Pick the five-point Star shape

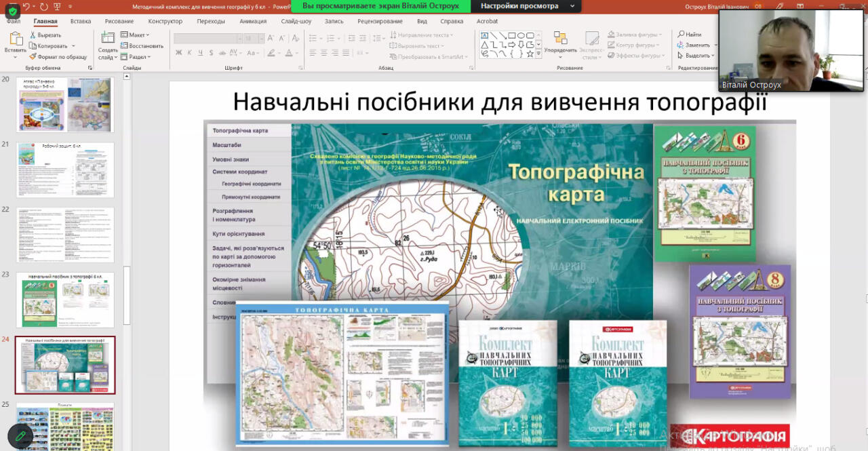click(530, 53)
